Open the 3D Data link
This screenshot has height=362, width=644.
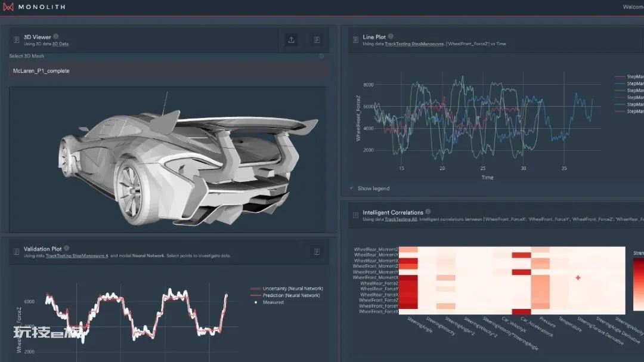[60, 44]
